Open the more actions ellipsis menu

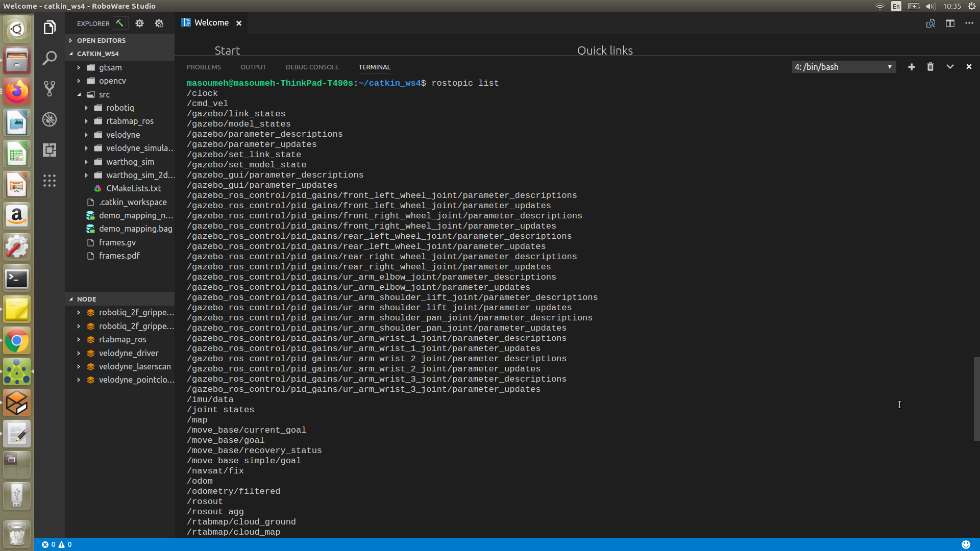[x=969, y=23]
